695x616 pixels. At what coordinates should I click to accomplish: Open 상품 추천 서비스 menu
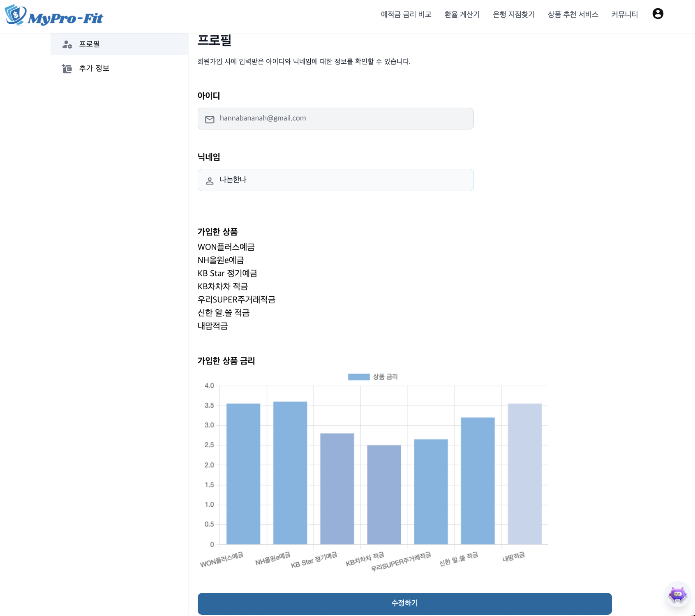(x=573, y=14)
